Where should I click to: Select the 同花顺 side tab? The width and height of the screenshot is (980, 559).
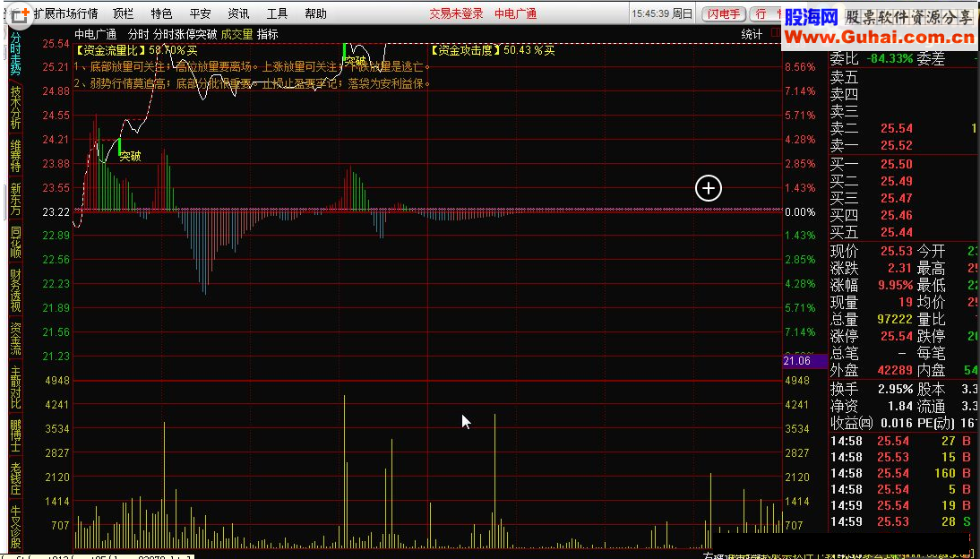(15, 243)
